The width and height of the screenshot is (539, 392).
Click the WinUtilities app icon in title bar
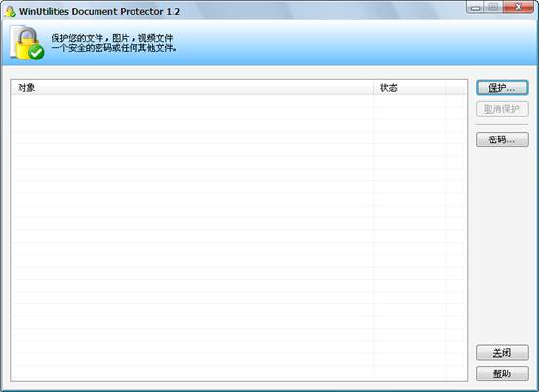coord(10,11)
